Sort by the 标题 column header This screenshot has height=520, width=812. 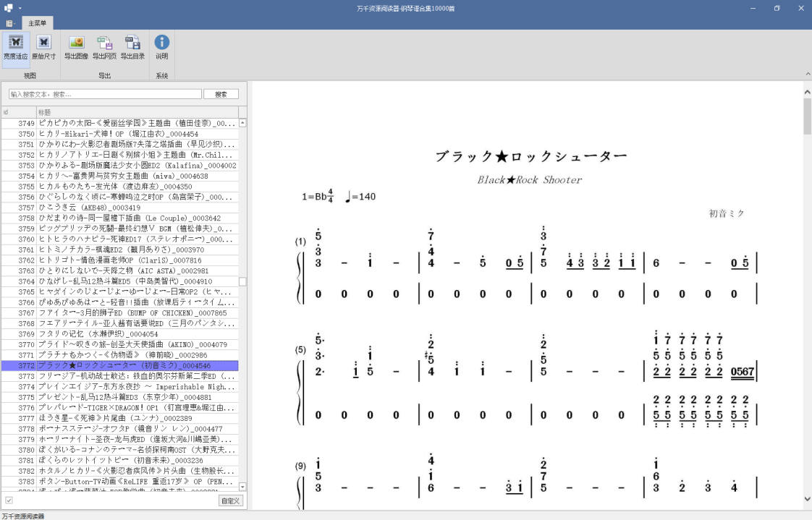tap(138, 112)
